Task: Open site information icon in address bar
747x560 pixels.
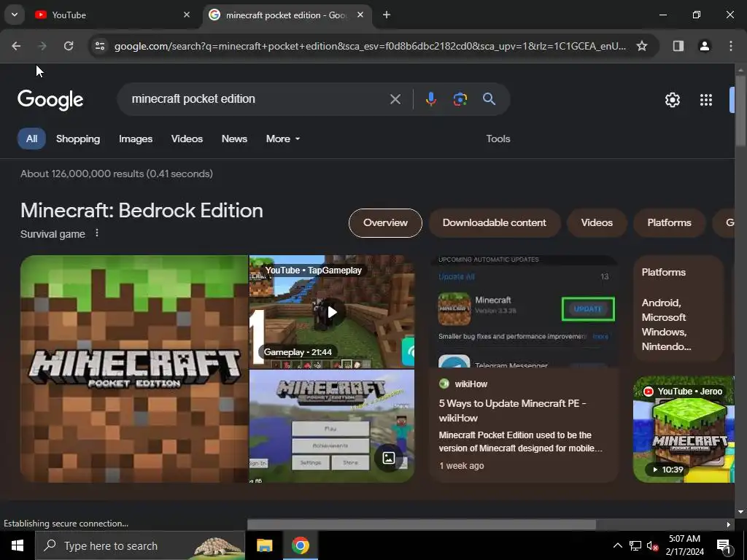Action: coord(100,46)
